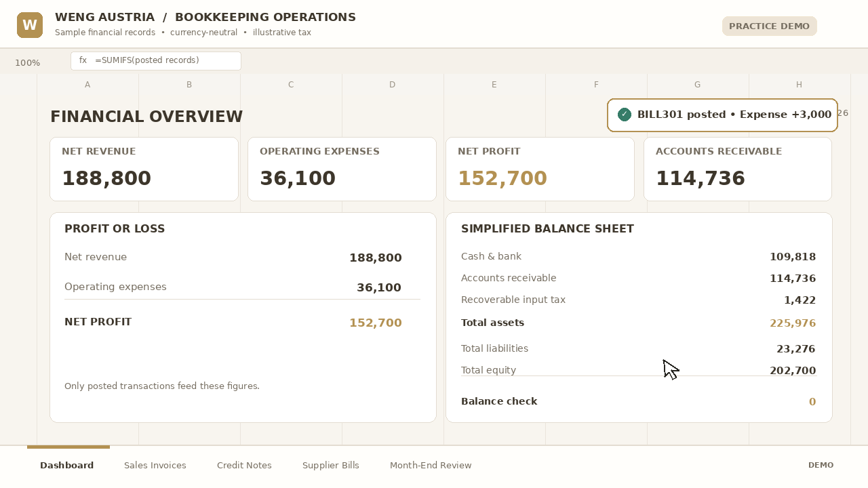
Task: Click the green checkmark in the BILL301 toast
Action: (x=625, y=115)
